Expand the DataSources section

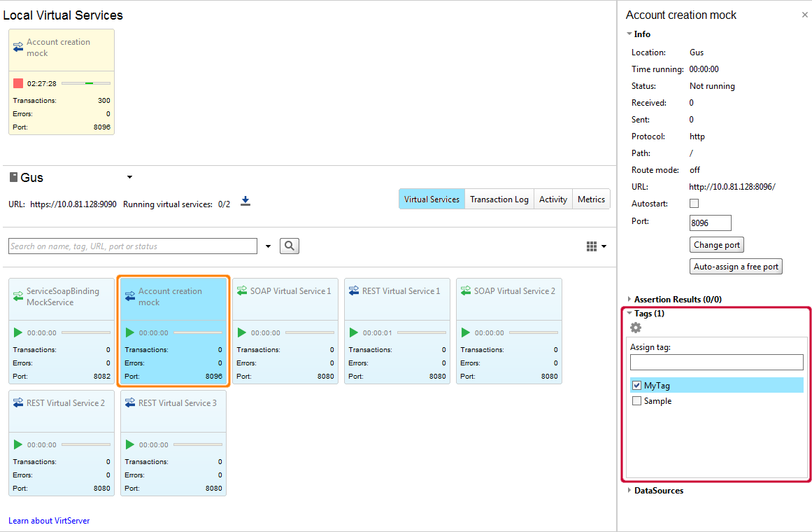point(629,490)
